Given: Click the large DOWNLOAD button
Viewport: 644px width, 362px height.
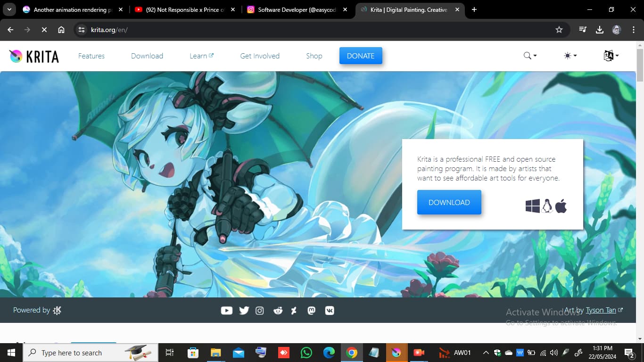Looking at the screenshot, I should (x=449, y=202).
